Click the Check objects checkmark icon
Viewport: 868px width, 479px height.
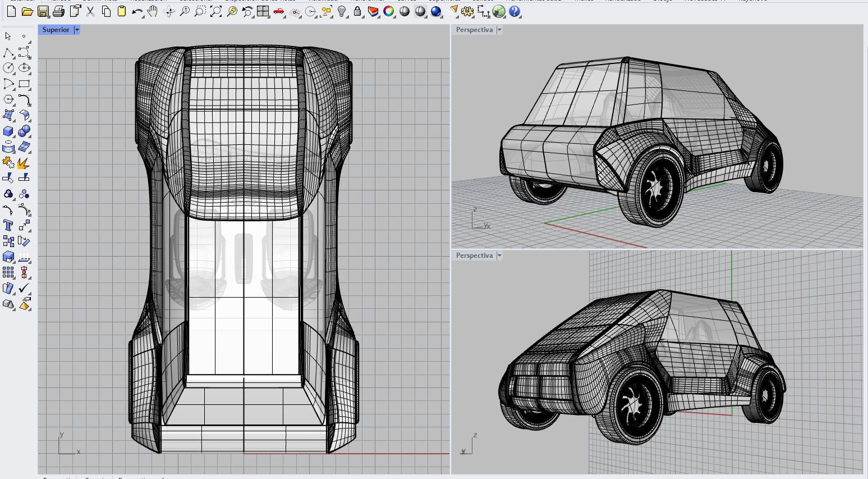[24, 288]
